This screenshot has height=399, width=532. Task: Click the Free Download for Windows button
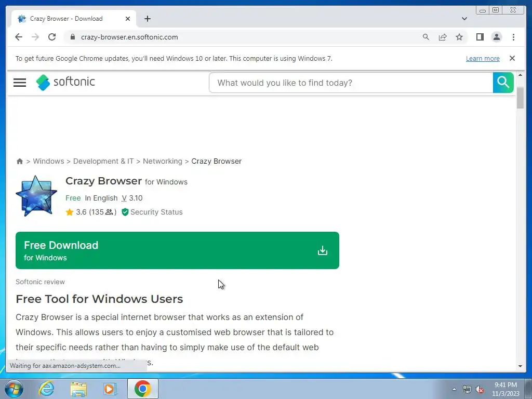click(178, 250)
